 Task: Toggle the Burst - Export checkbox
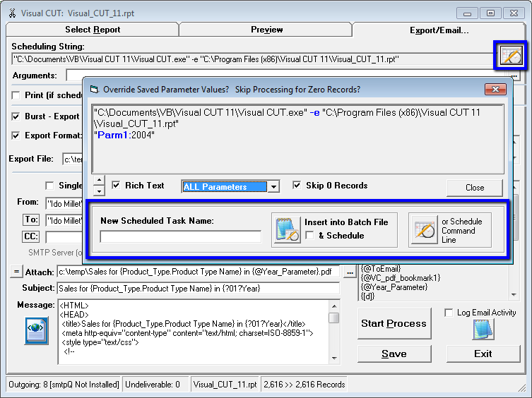tap(16, 116)
